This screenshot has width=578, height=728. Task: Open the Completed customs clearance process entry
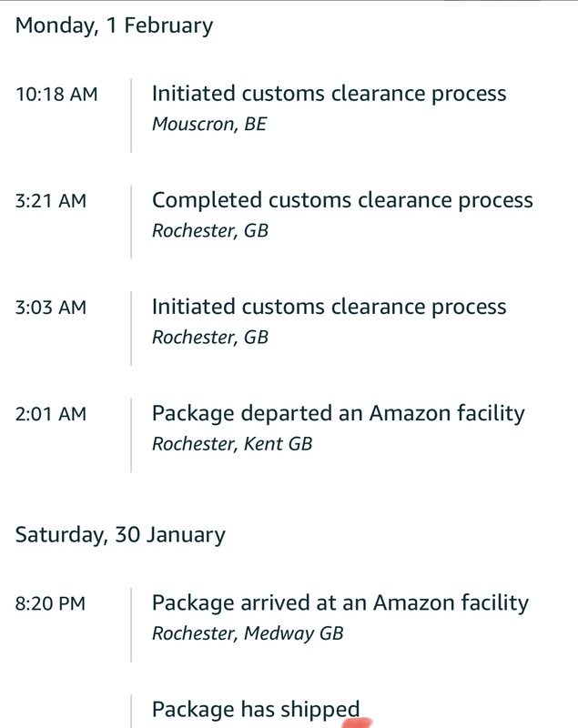pyautogui.click(x=342, y=200)
